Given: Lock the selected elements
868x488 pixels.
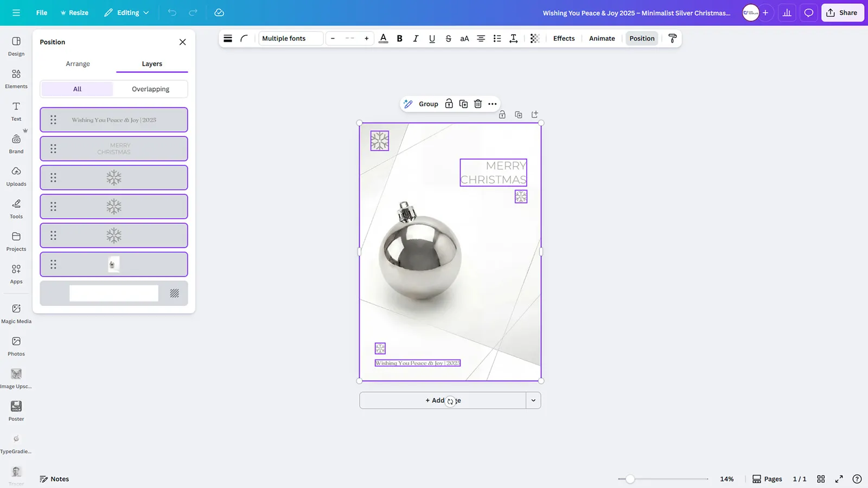Looking at the screenshot, I should click(x=449, y=104).
